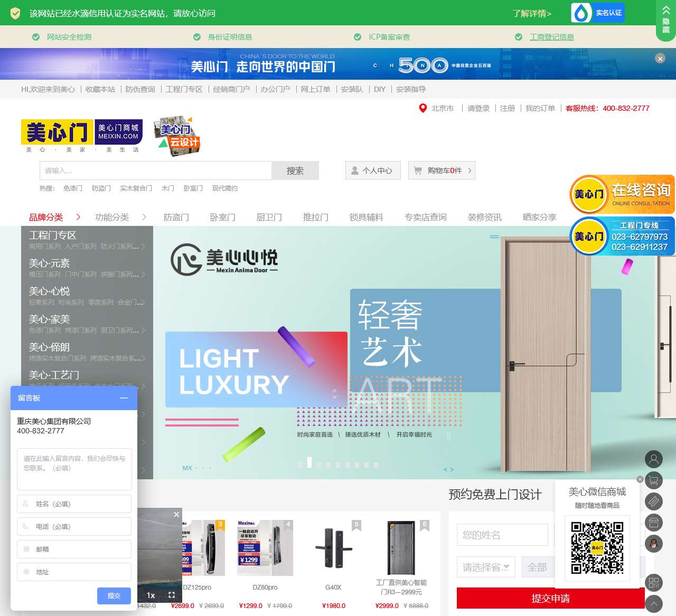The height and width of the screenshot is (616, 676).
Task: Hide the green verification bar via 隐藏
Action: pos(666,20)
